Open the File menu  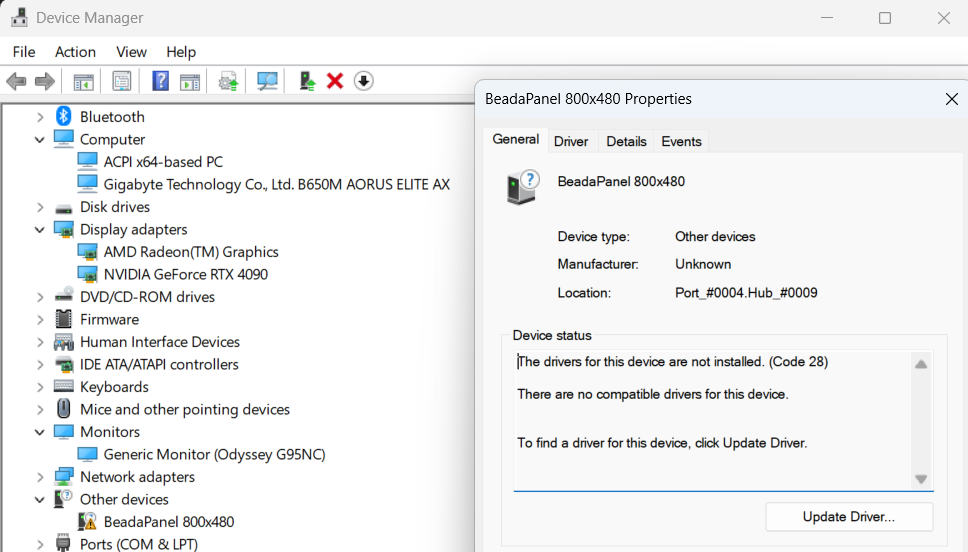pos(24,52)
